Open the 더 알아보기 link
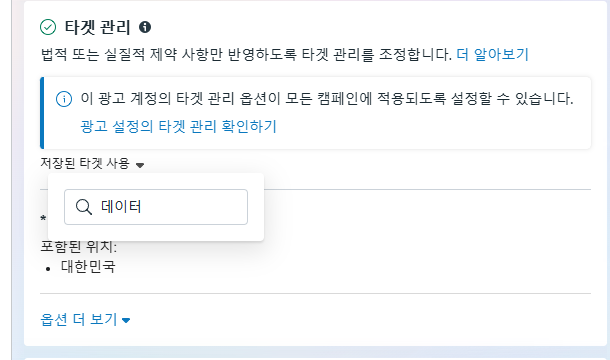Image resolution: width=610 pixels, height=360 pixels. (x=493, y=54)
